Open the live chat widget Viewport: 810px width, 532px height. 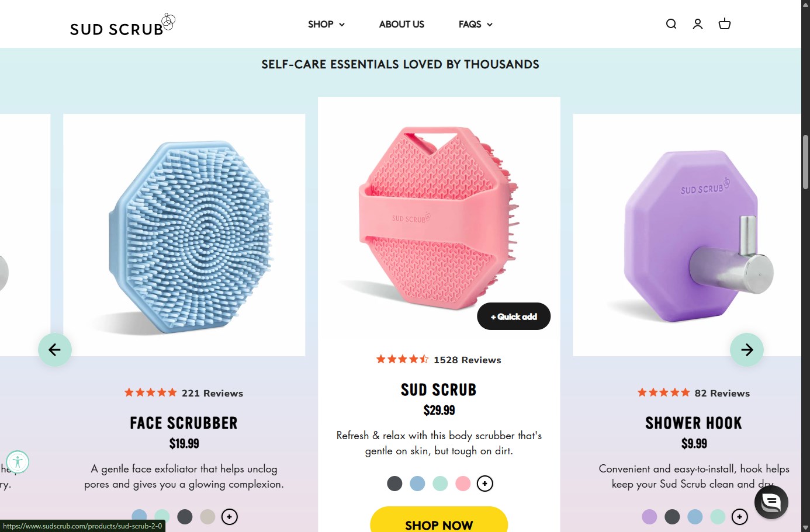pos(771,502)
